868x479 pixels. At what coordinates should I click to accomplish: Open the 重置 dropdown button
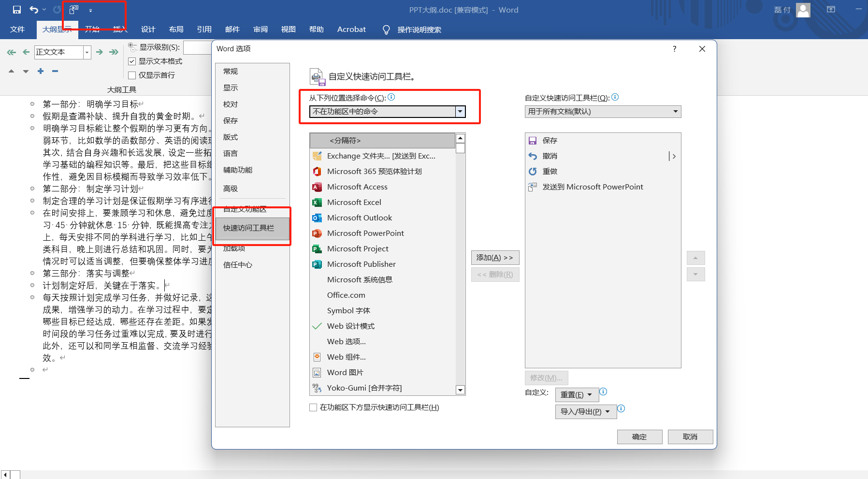[577, 395]
